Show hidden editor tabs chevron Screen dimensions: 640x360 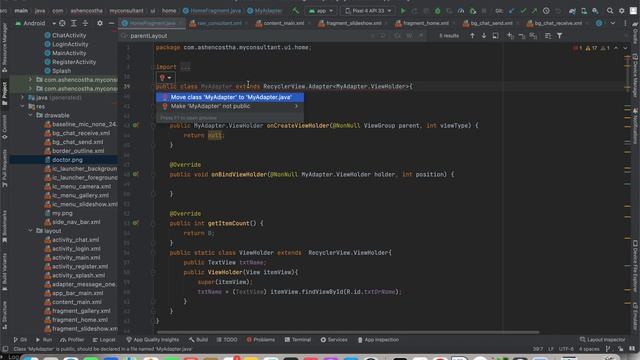pos(612,23)
